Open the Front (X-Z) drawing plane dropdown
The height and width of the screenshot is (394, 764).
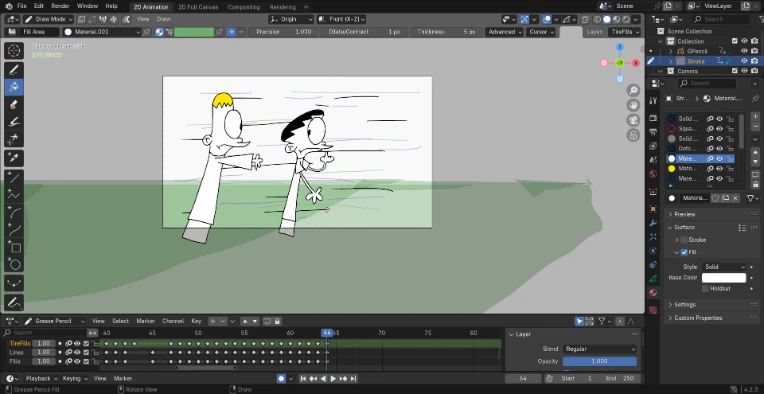point(341,19)
